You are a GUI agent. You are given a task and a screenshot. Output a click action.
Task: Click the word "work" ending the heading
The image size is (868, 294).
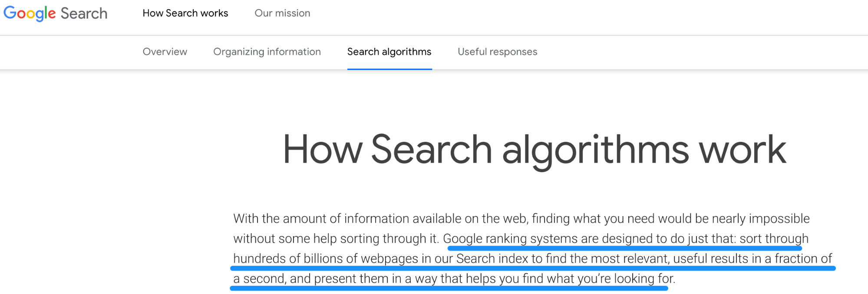click(x=742, y=150)
